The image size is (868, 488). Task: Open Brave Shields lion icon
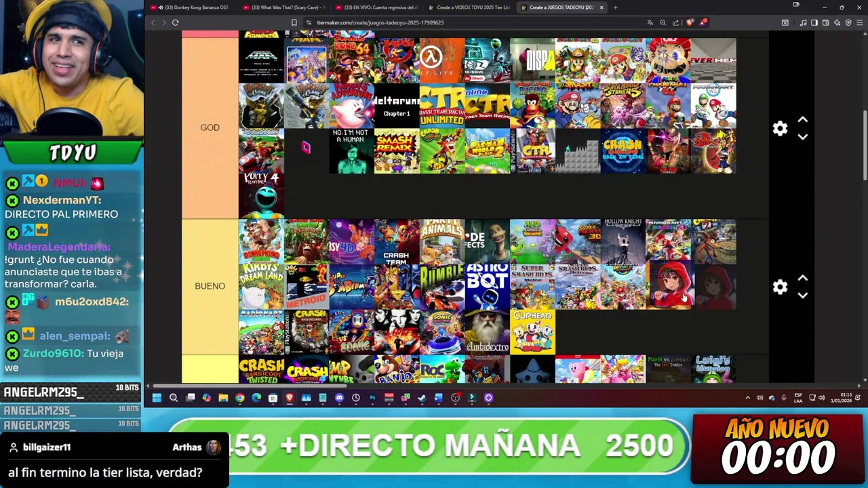click(x=690, y=22)
